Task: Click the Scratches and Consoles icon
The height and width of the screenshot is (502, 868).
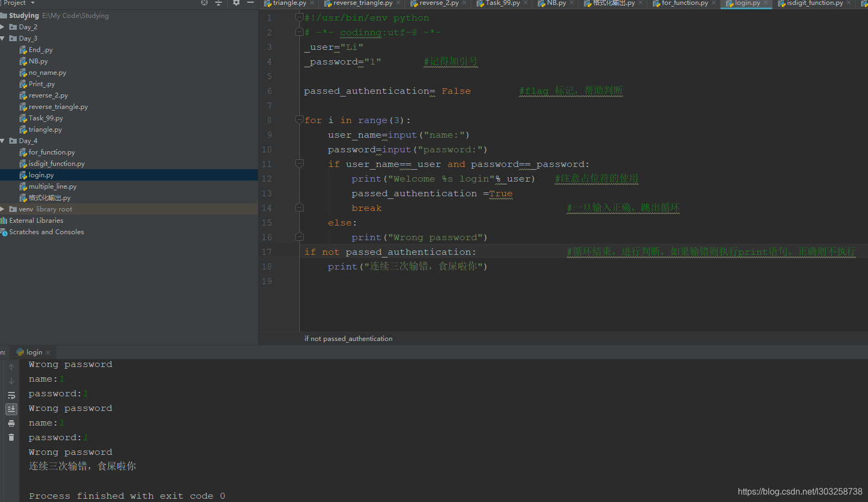Action: click(4, 232)
